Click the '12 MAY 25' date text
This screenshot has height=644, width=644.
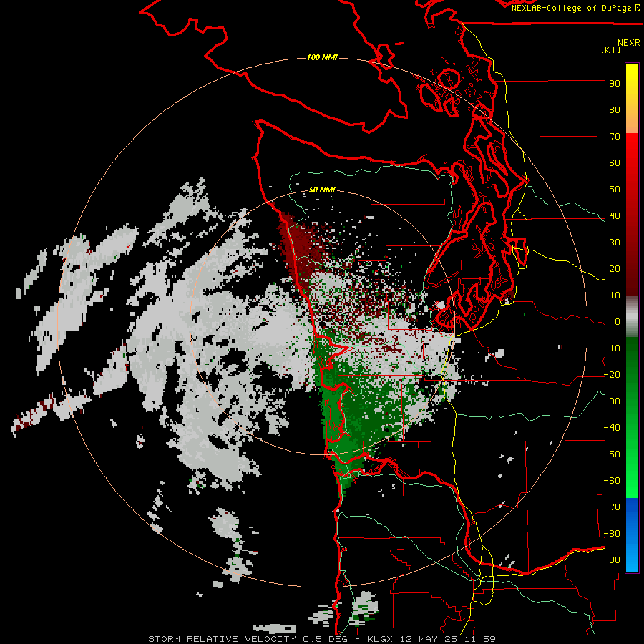coord(429,639)
